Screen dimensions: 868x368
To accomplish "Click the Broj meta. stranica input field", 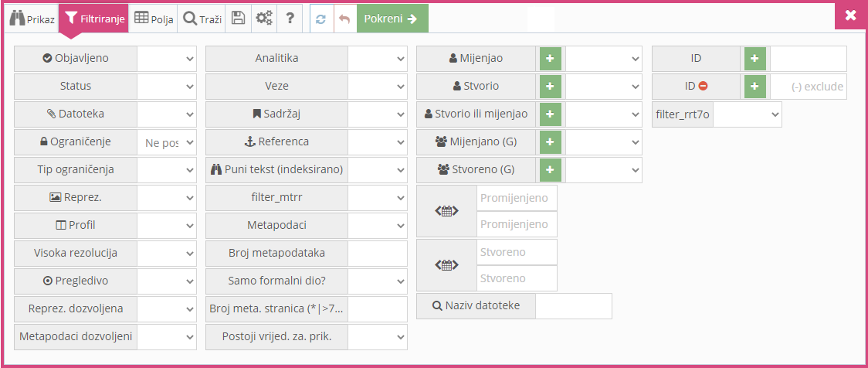I will tap(378, 308).
